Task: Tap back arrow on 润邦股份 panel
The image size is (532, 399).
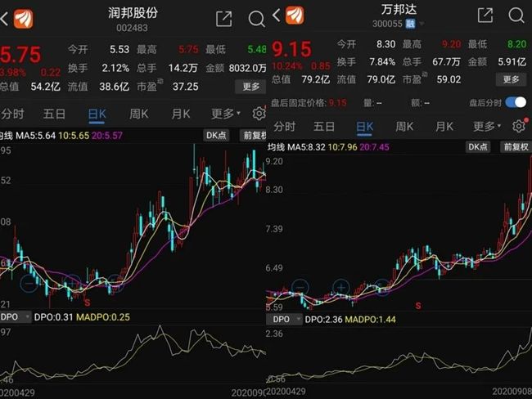Action: (4, 18)
